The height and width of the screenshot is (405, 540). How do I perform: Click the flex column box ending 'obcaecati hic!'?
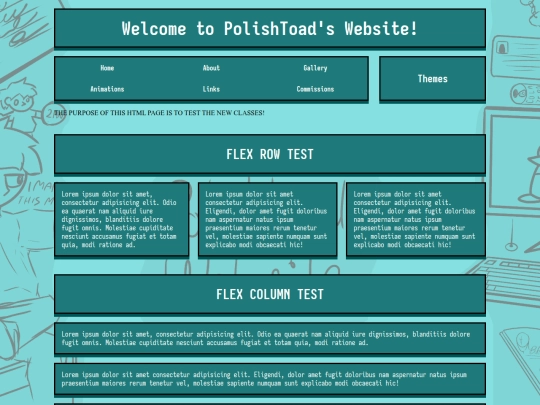270,379
